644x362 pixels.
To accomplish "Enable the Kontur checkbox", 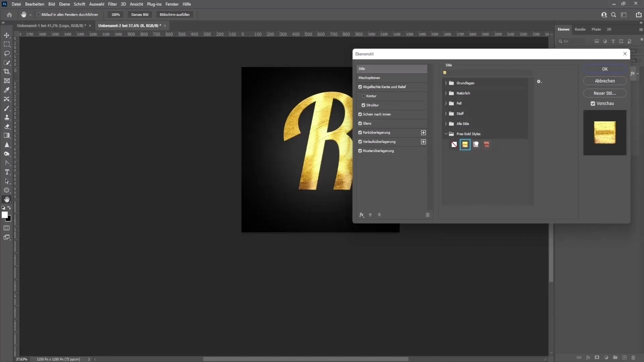I will click(363, 96).
